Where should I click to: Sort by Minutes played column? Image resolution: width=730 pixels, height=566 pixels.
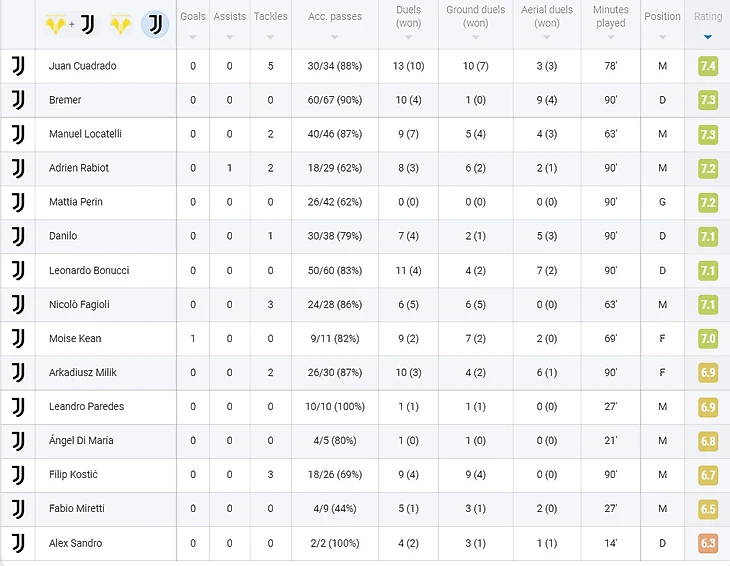pos(610,17)
